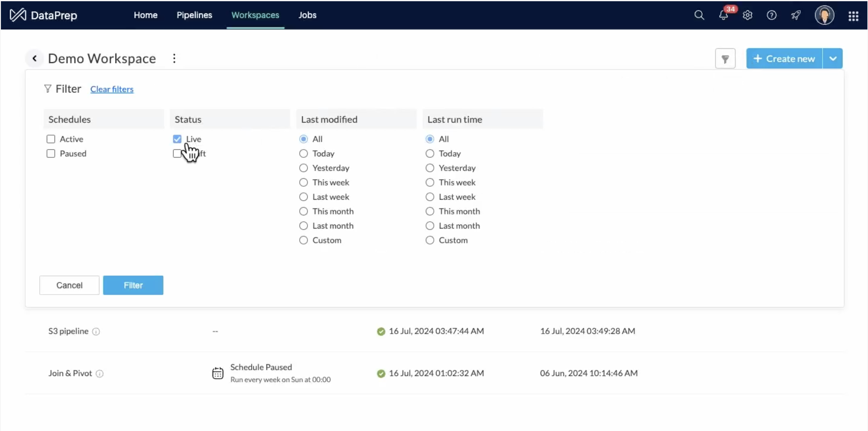Select This week under Last modified
The width and height of the screenshot is (868, 431).
304,182
